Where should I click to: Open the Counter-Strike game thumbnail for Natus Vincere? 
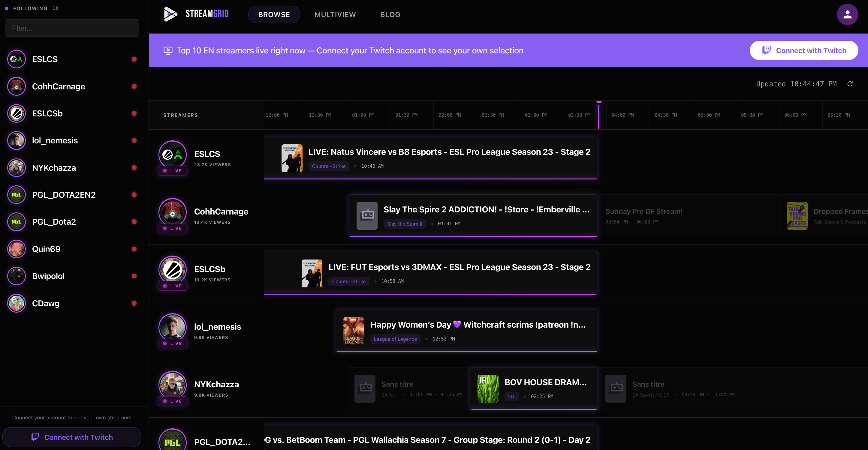pos(292,158)
